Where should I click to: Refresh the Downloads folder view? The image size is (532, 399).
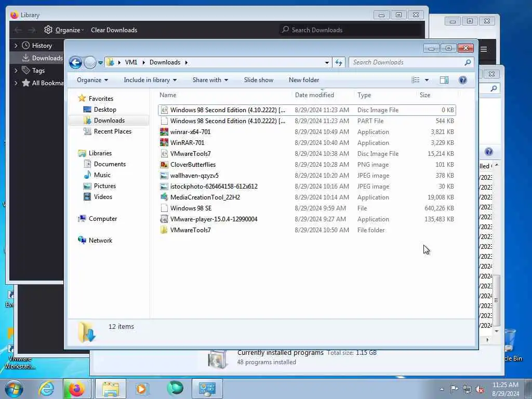tap(339, 62)
